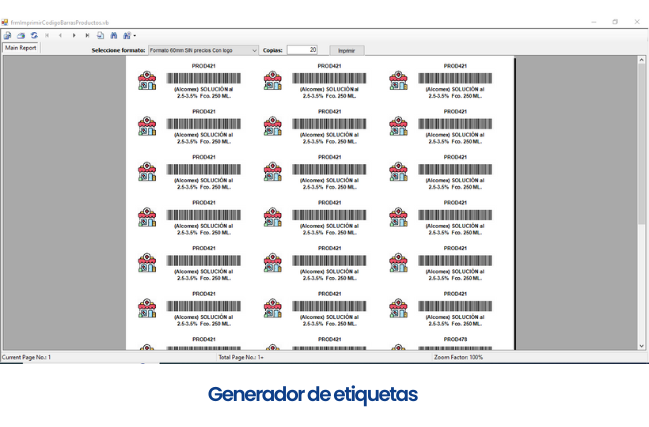
Task: Click the Imprimir button
Action: [346, 50]
